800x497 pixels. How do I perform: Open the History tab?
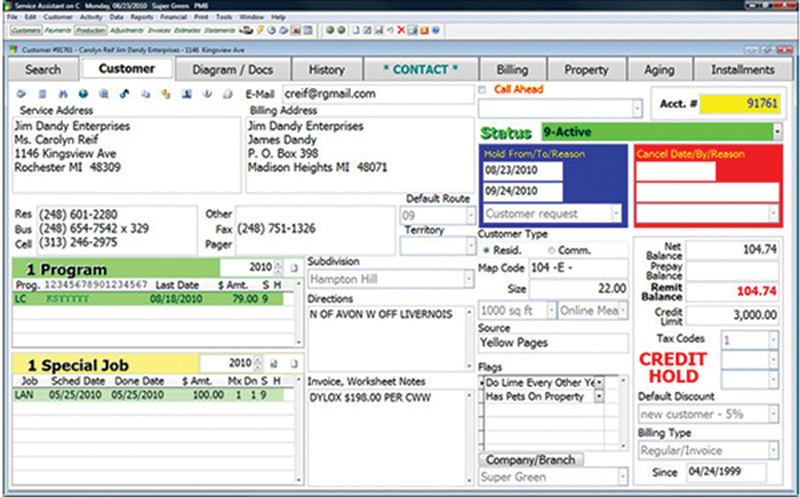327,69
